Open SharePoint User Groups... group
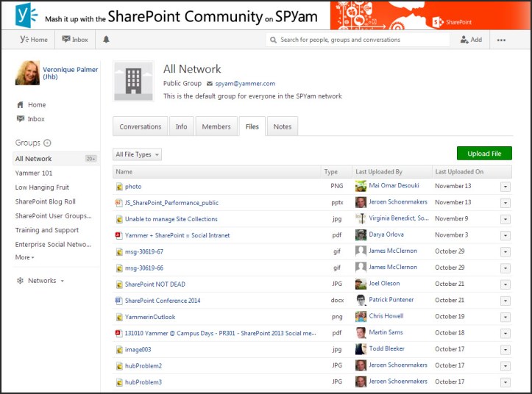This screenshot has height=394, width=532. tap(53, 215)
